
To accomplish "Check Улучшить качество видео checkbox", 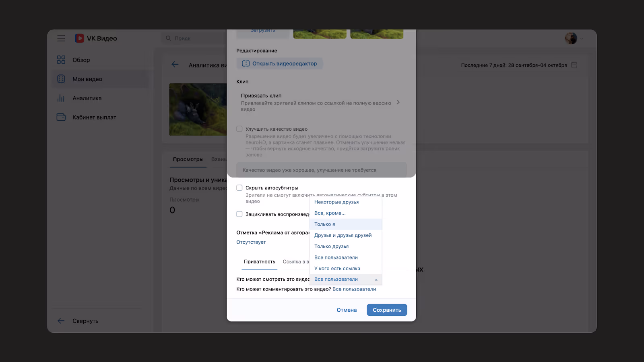I will (x=239, y=129).
